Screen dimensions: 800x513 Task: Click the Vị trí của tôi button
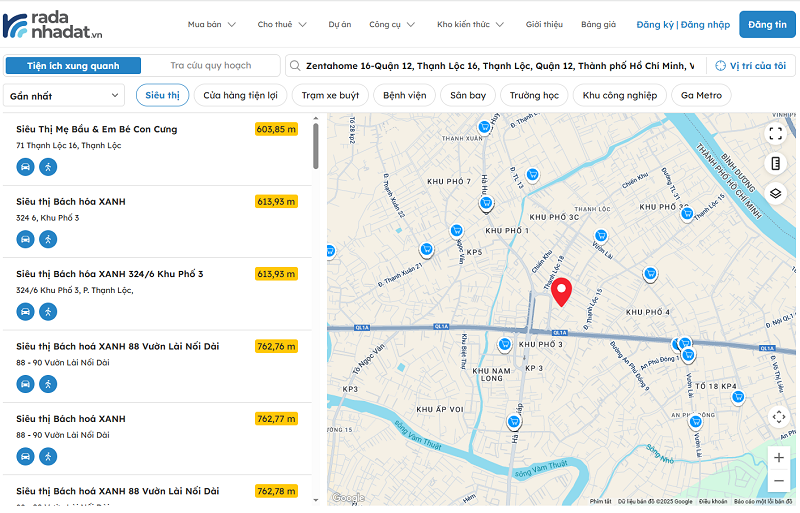coord(751,66)
